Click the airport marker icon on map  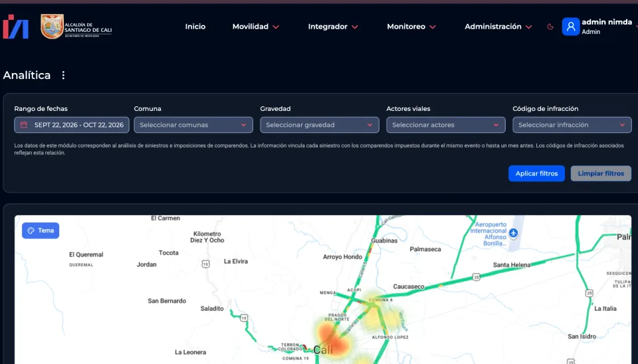(x=513, y=233)
